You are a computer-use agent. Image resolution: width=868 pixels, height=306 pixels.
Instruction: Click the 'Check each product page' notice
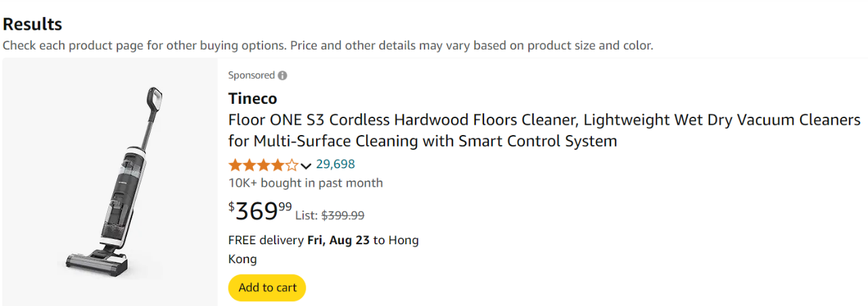coord(328,45)
